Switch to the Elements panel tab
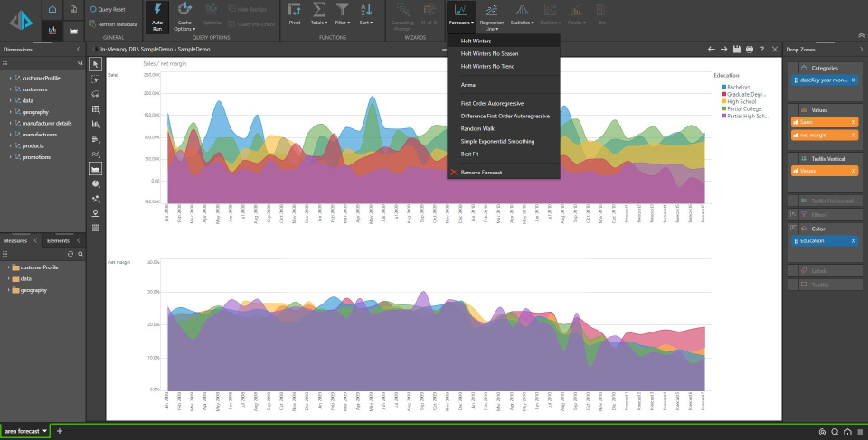The width and height of the screenshot is (868, 440). click(x=59, y=240)
